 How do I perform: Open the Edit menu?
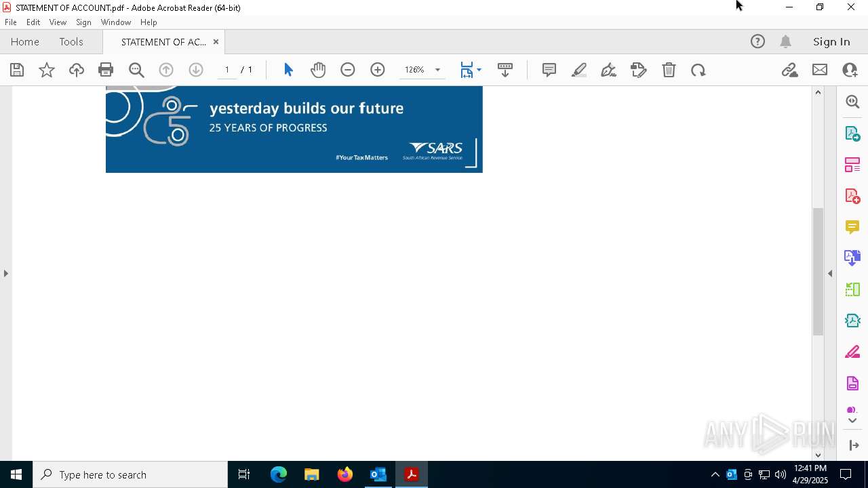click(33, 22)
